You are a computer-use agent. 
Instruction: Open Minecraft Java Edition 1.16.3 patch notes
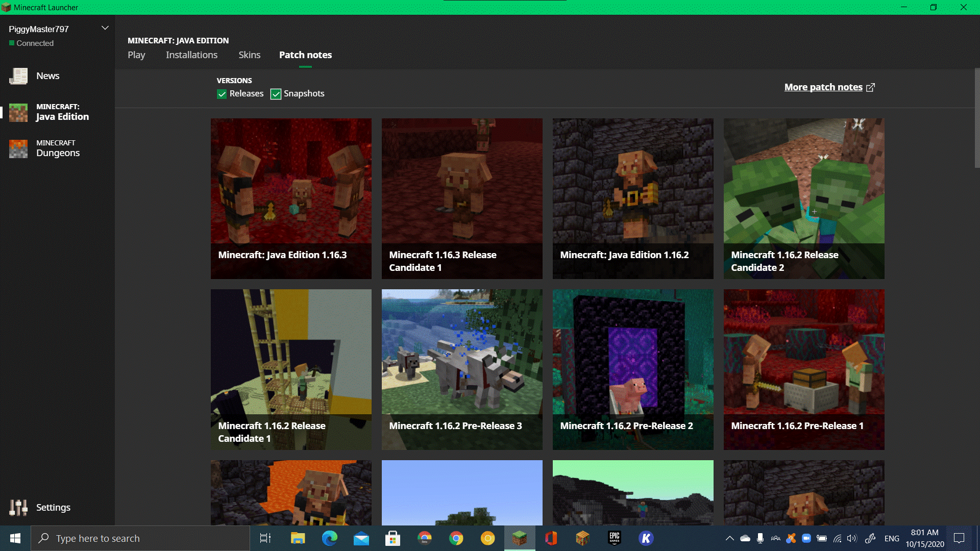pos(291,198)
